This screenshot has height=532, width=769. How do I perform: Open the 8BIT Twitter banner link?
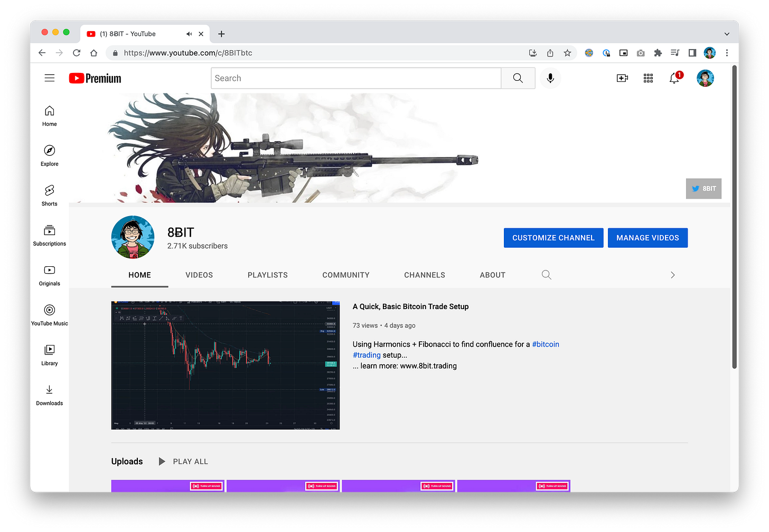pyautogui.click(x=704, y=189)
